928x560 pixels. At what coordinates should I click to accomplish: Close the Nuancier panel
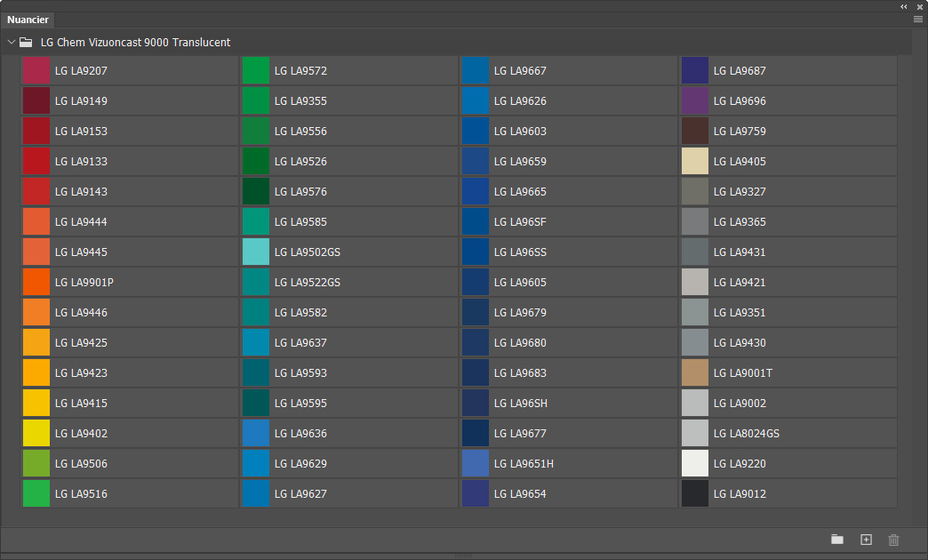pos(920,6)
